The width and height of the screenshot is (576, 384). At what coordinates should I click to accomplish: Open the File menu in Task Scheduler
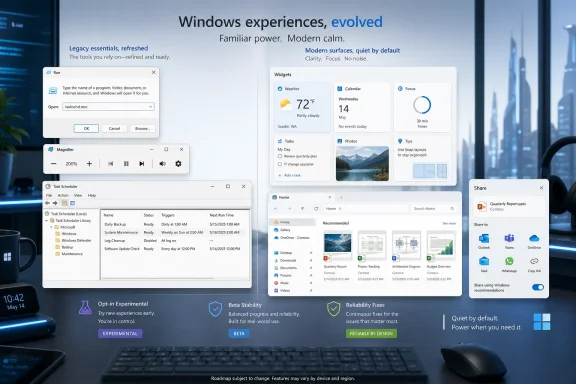coord(49,195)
